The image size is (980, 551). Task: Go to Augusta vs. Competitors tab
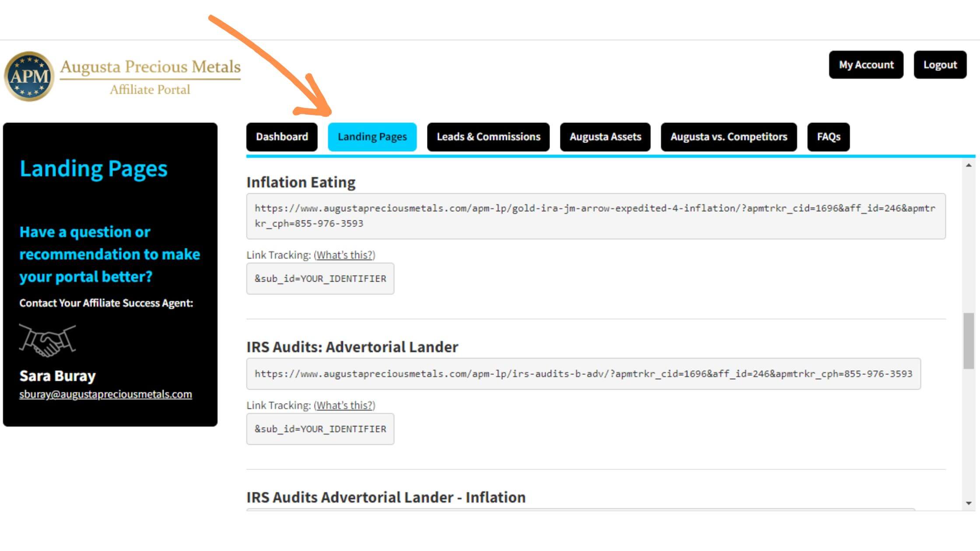pyautogui.click(x=728, y=137)
